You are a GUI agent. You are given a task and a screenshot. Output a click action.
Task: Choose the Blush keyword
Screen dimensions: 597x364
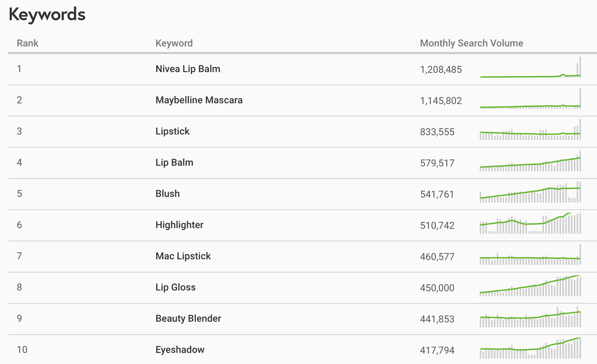click(168, 194)
